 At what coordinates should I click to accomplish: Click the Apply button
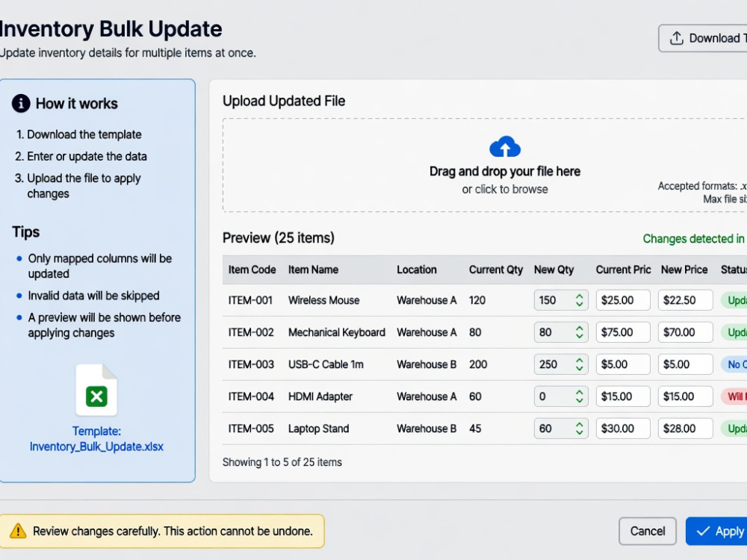click(716, 531)
